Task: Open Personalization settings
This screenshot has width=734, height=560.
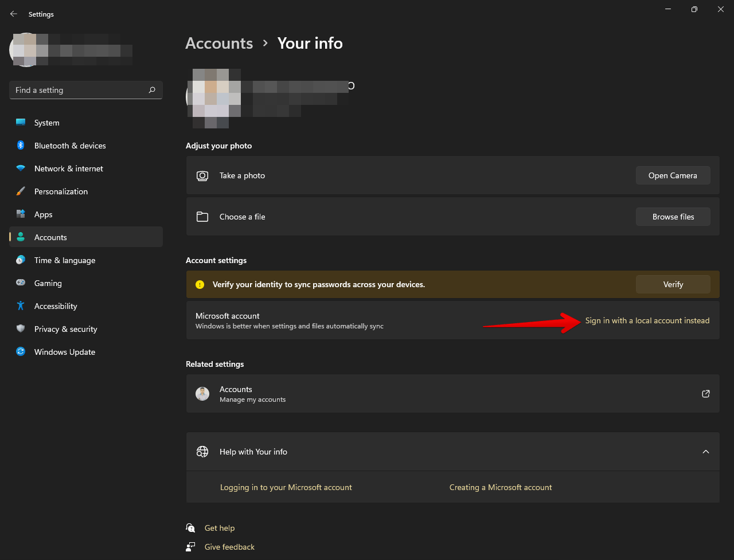Action: point(86,191)
